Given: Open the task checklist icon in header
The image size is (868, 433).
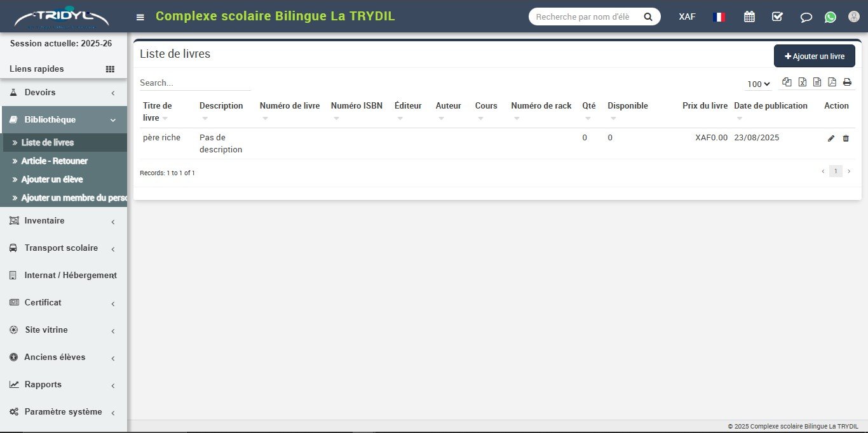Looking at the screenshot, I should (x=777, y=17).
